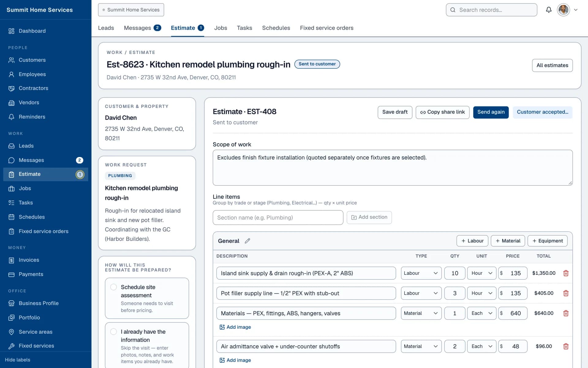Add image under Materials PEX fittings row
This screenshot has width=588, height=368.
coord(235,327)
